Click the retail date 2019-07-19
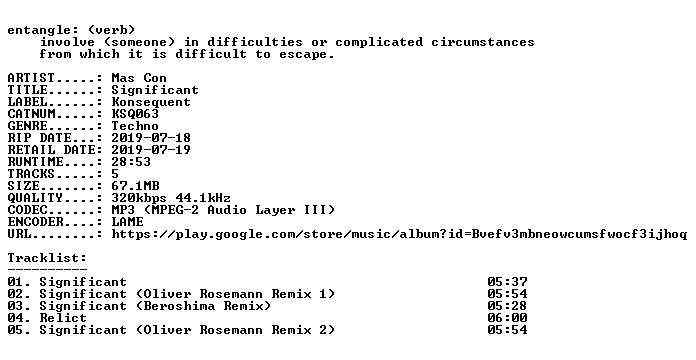 (x=151, y=150)
